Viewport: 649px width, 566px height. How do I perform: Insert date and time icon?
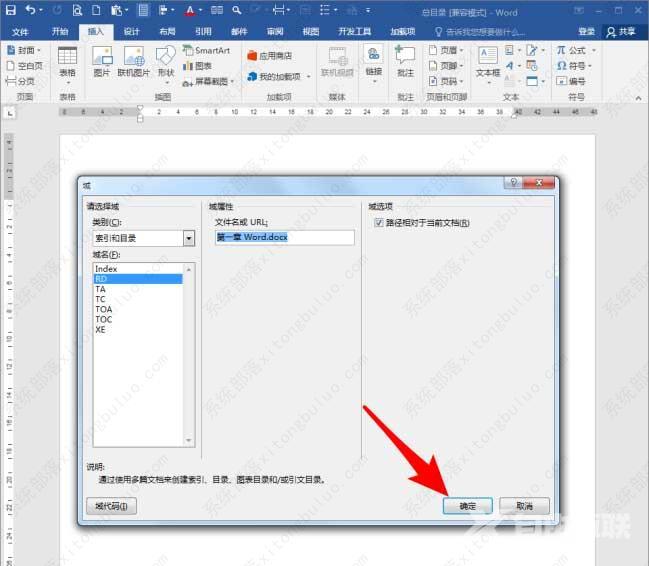531,65
